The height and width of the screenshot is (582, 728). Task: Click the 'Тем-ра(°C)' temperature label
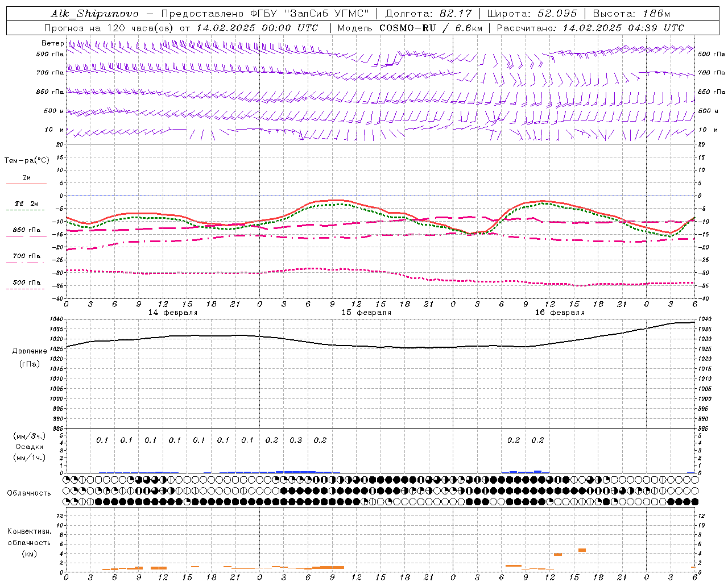(x=27, y=161)
